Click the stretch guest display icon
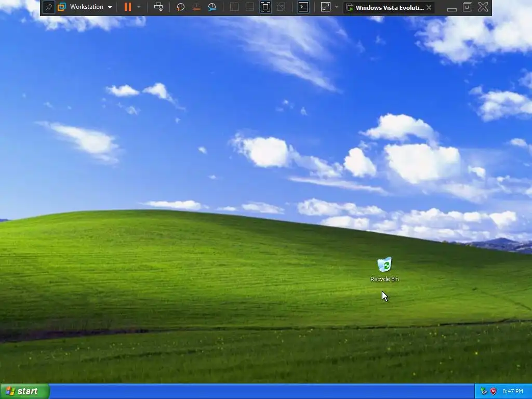The image size is (532, 399). pyautogui.click(x=325, y=7)
